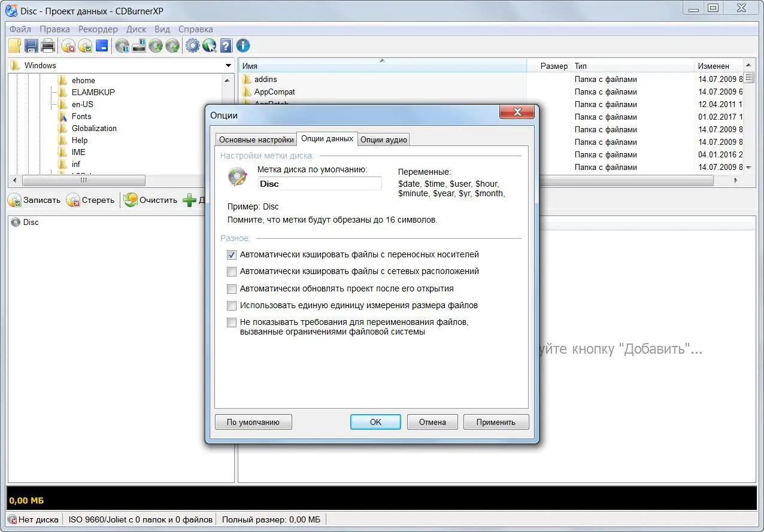Image resolution: width=764 pixels, height=532 pixels.
Task: Click the Fonts folder icon in the tree
Action: (62, 116)
